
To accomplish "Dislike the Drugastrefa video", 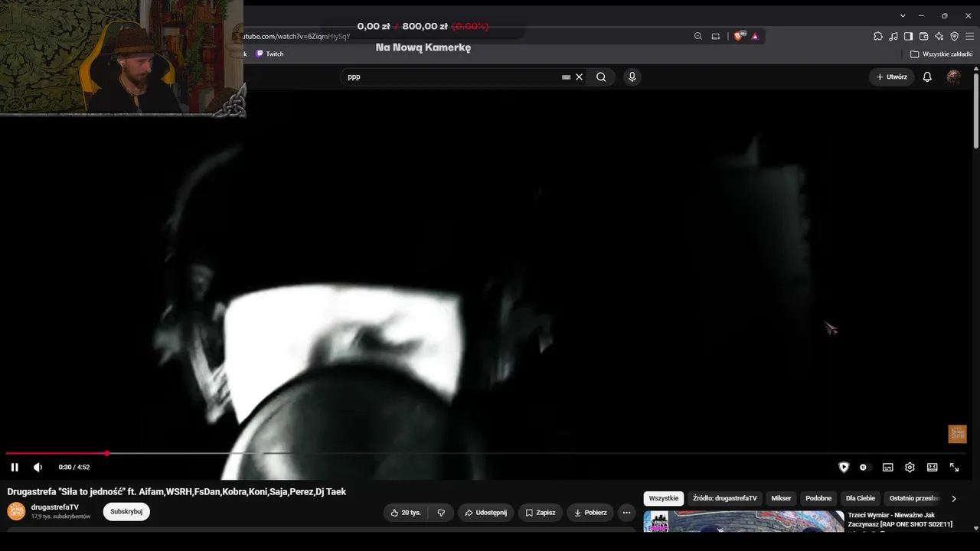I will pyautogui.click(x=441, y=512).
